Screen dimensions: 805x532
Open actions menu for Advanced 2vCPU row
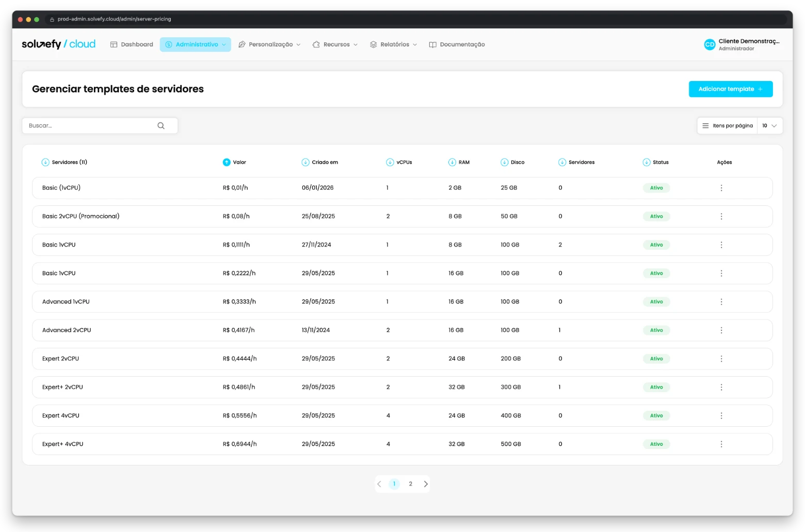(x=721, y=330)
